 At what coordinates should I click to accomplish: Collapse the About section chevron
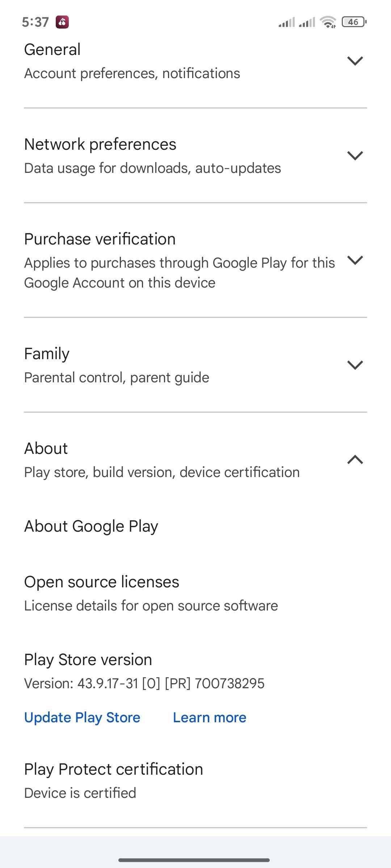coord(355,460)
